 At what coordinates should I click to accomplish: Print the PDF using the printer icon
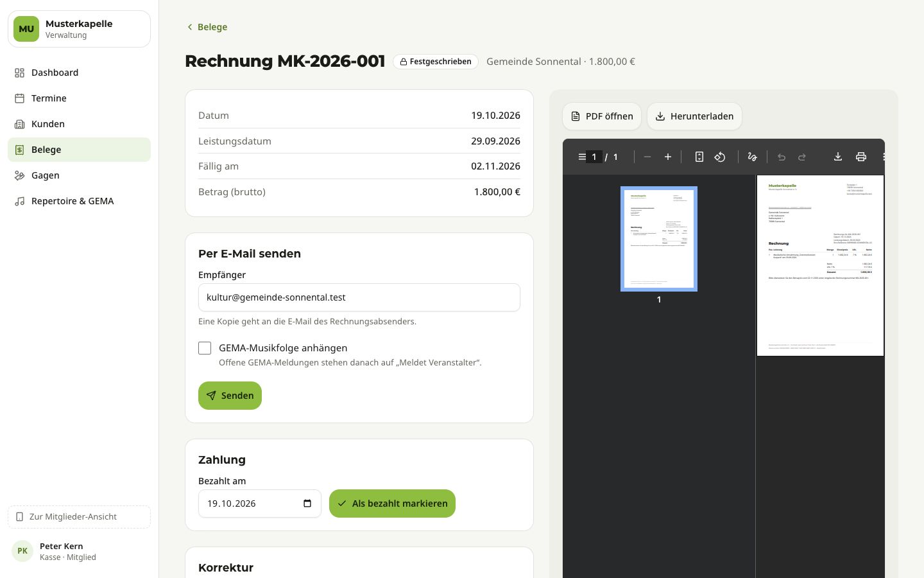click(861, 157)
